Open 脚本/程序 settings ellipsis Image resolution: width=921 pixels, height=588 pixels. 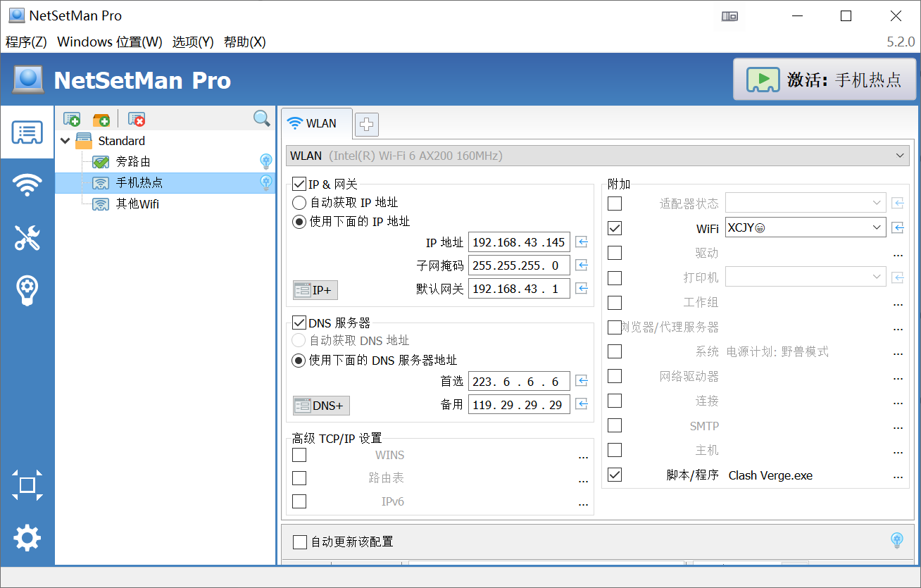pos(898,476)
